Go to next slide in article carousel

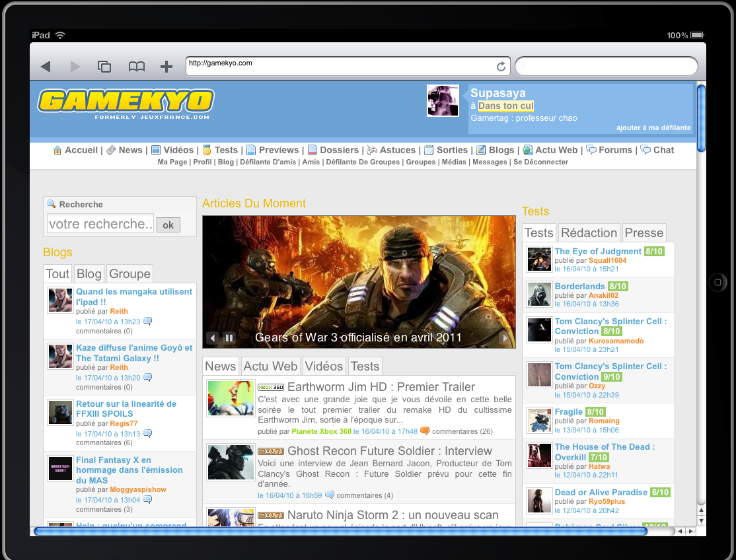(x=505, y=337)
